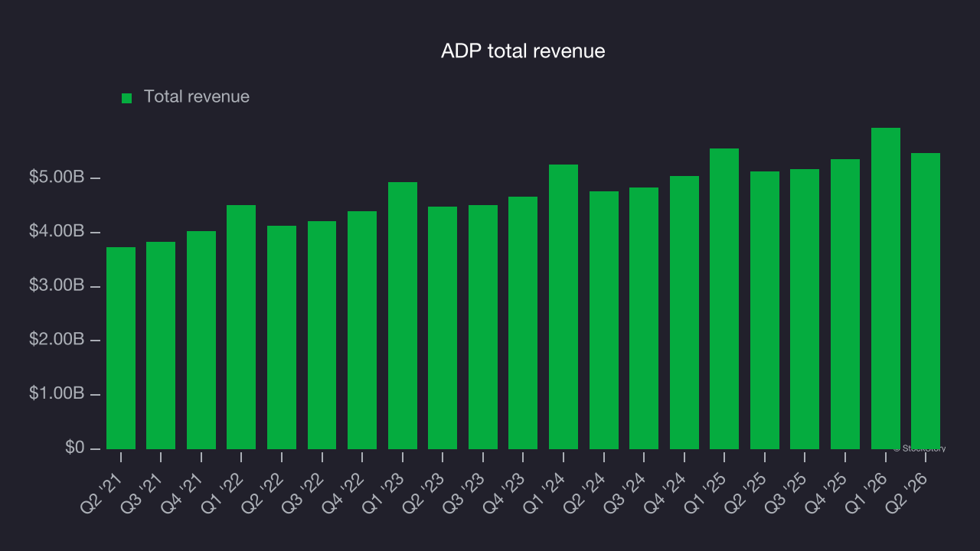Select the Q1 '22 revenue bar
The width and height of the screenshot is (980, 551).
pos(241,327)
